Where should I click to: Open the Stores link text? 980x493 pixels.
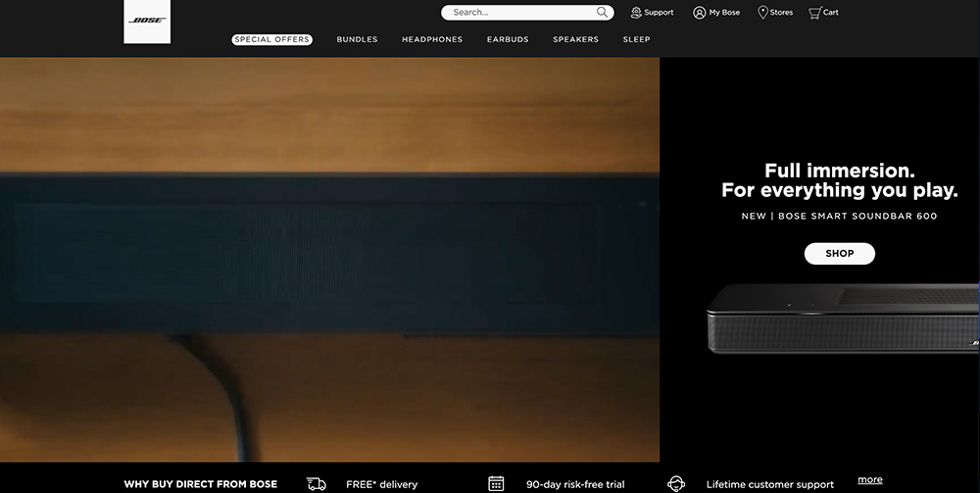tap(781, 13)
